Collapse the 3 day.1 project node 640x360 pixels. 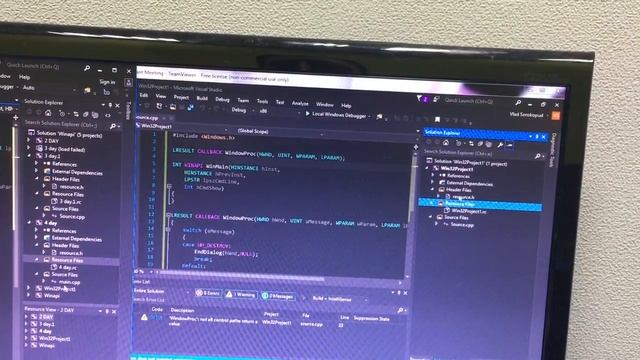coord(29,156)
